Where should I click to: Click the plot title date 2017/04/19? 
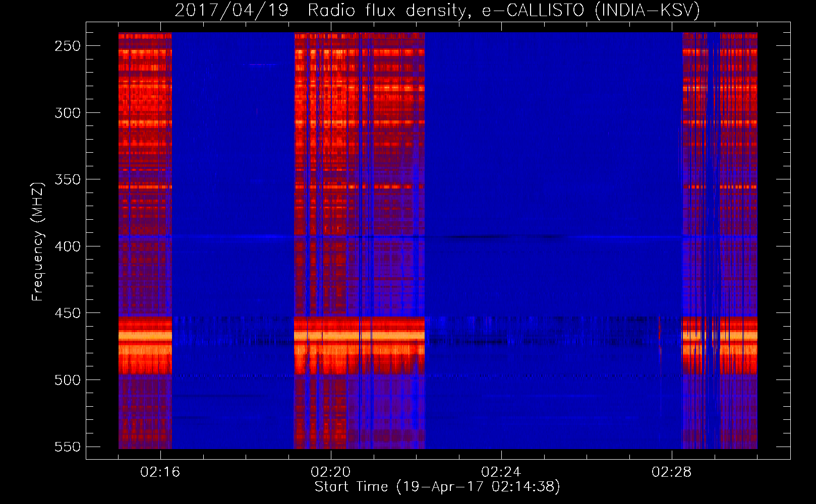(231, 10)
